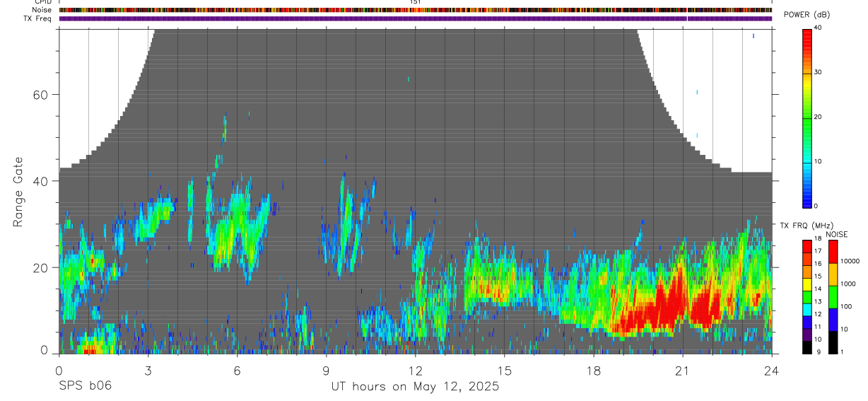Click the TX FRQ frequency color scale bar
This screenshot has height=401, width=868.
(x=807, y=297)
